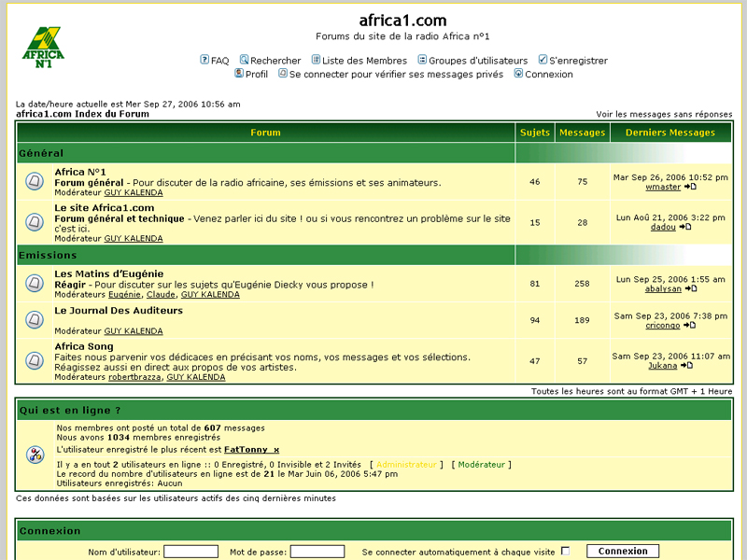Click the Qui est en ligne icon

point(35,455)
